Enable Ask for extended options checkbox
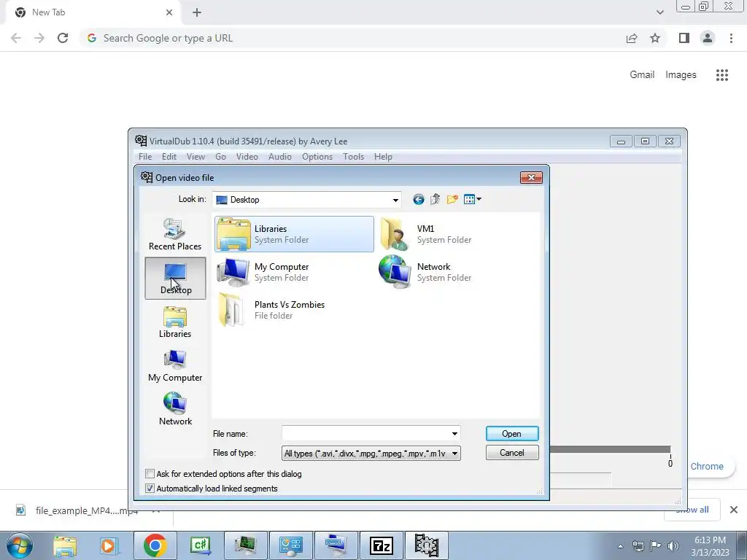This screenshot has height=560, width=747. pos(150,474)
